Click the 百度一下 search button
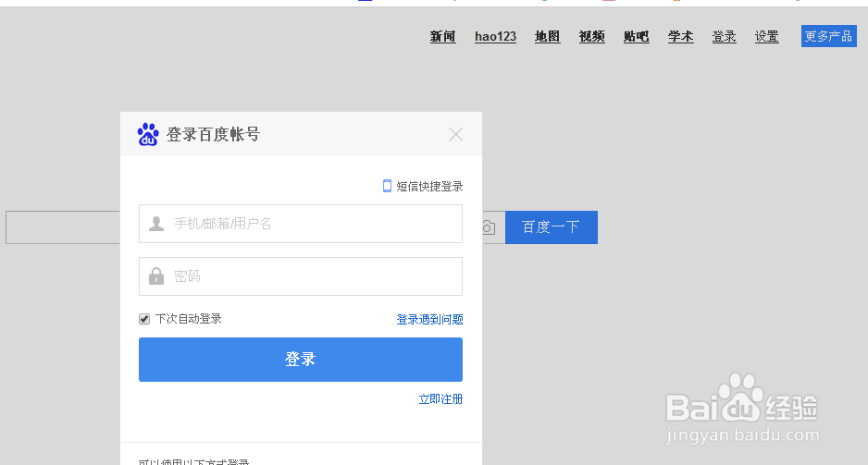 click(x=552, y=227)
